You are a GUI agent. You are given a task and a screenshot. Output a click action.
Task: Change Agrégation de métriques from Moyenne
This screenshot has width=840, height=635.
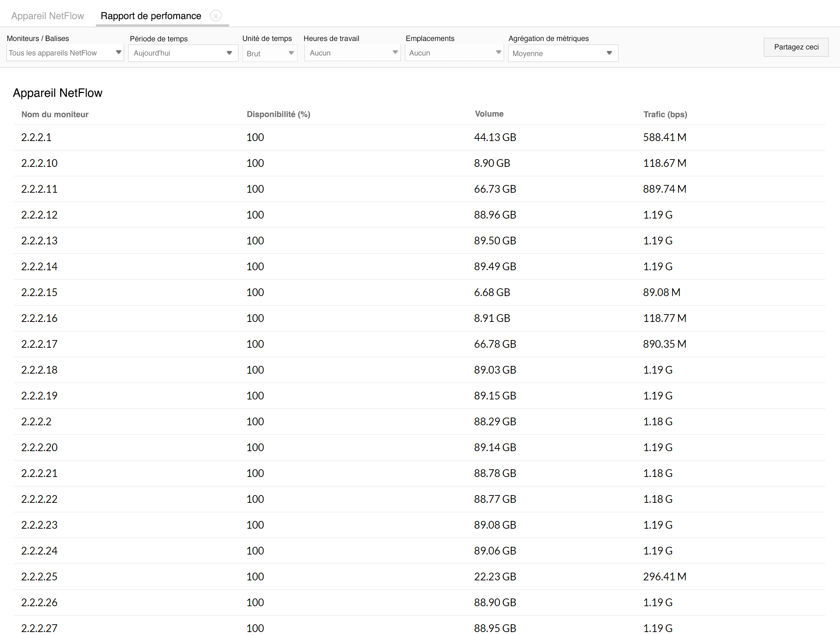pyautogui.click(x=563, y=53)
